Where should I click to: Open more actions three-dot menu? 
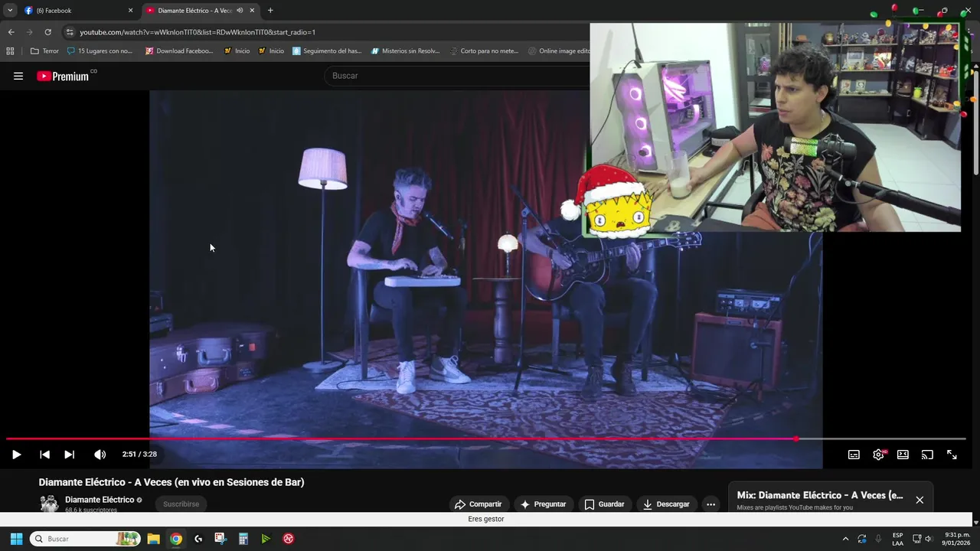710,504
